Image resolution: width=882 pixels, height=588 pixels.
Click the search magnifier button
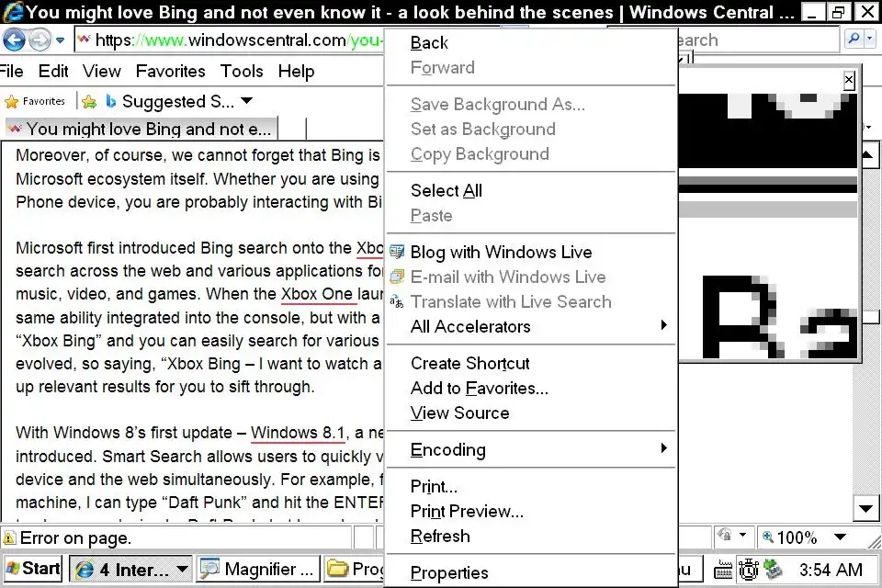[854, 40]
